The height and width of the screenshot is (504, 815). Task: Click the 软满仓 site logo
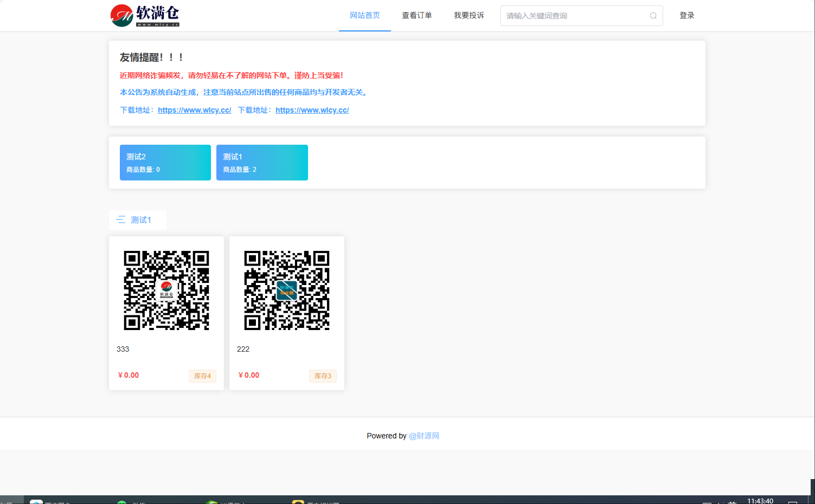[x=145, y=16]
